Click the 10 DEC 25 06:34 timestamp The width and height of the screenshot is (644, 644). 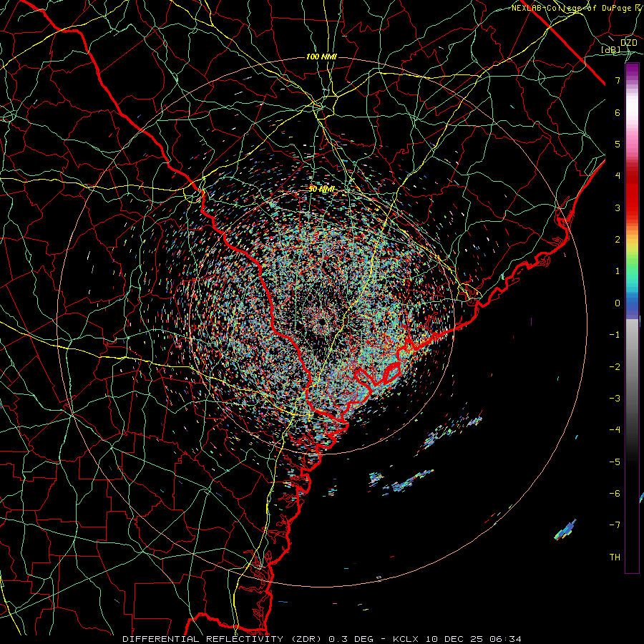point(472,639)
